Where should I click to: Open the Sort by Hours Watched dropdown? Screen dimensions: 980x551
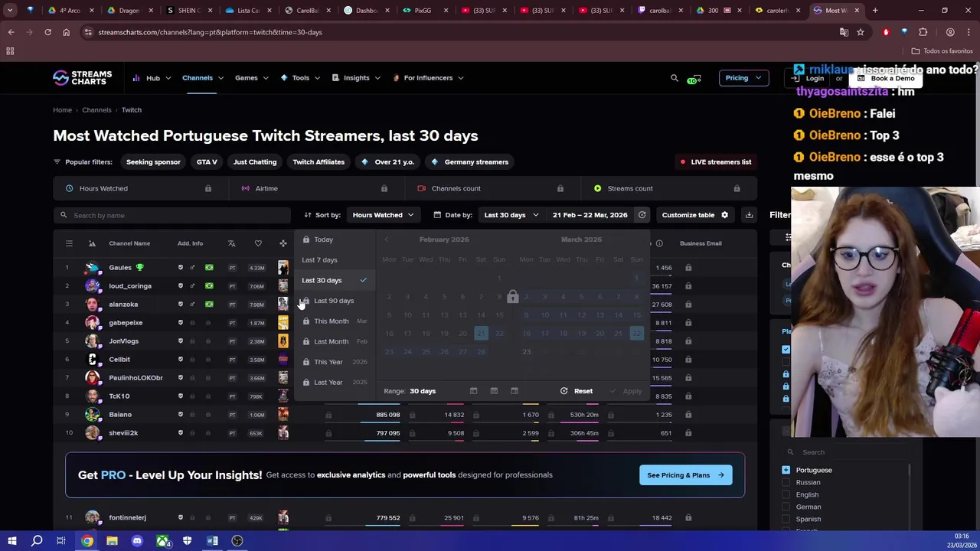coord(383,215)
